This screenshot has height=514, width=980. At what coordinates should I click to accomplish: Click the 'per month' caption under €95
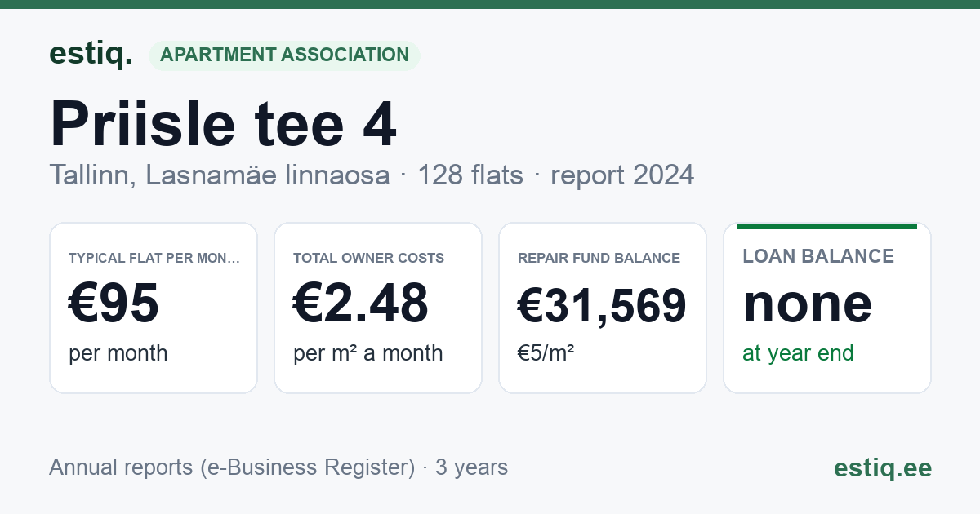pyautogui.click(x=118, y=353)
